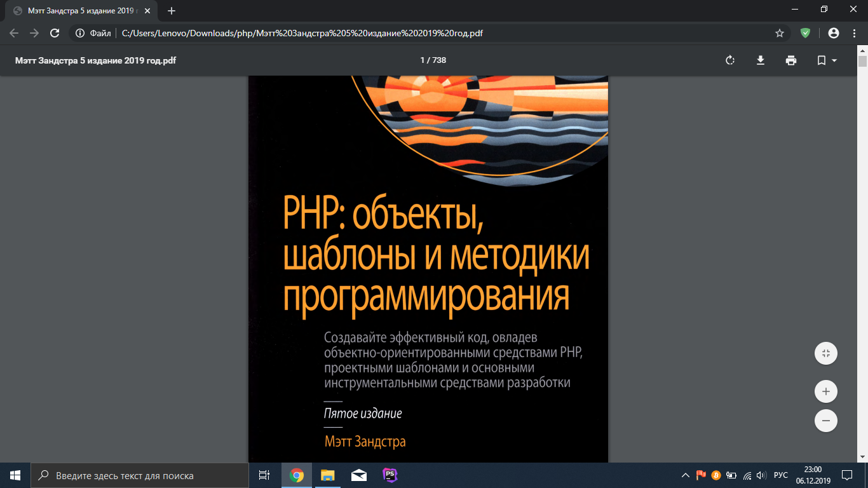Screen dimensions: 868x488
Task: Rotate the PDF clockwise
Action: pos(730,60)
